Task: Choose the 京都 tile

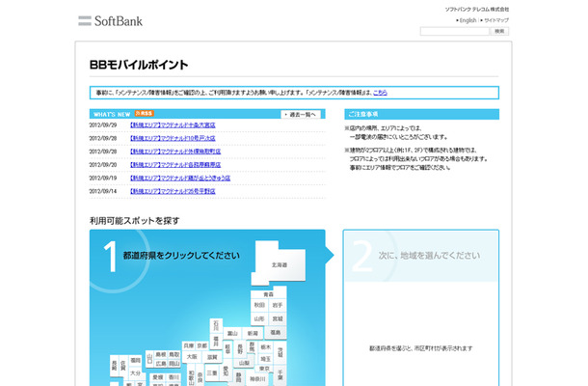Action: 201,345
